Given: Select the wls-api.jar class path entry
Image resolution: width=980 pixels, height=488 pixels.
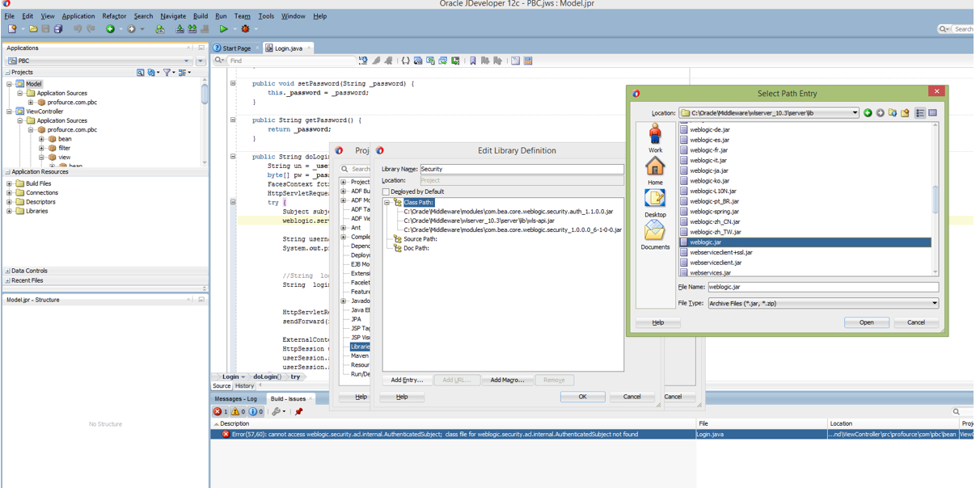Looking at the screenshot, I should 479,221.
